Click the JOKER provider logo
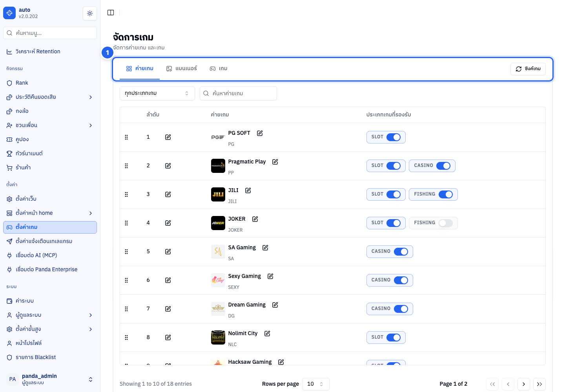This screenshot has width=565, height=392. pos(218,223)
